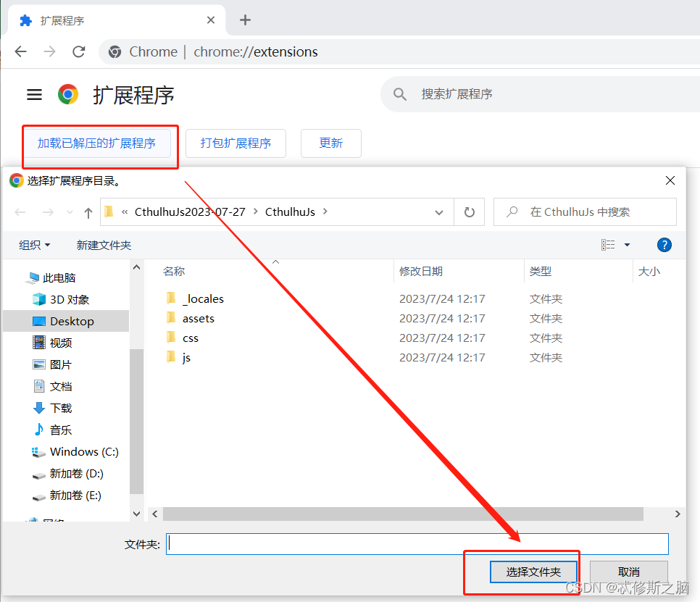The height and width of the screenshot is (602, 700).
Task: Open the extensions hamburger menu
Action: [34, 95]
